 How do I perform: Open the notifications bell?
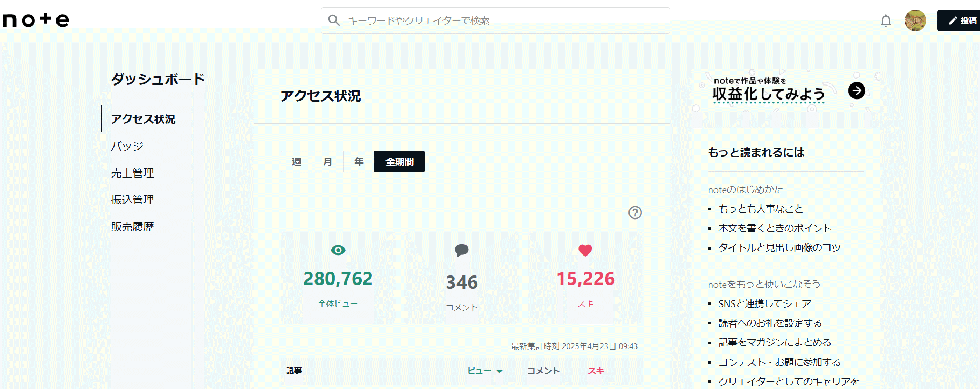coord(885,20)
